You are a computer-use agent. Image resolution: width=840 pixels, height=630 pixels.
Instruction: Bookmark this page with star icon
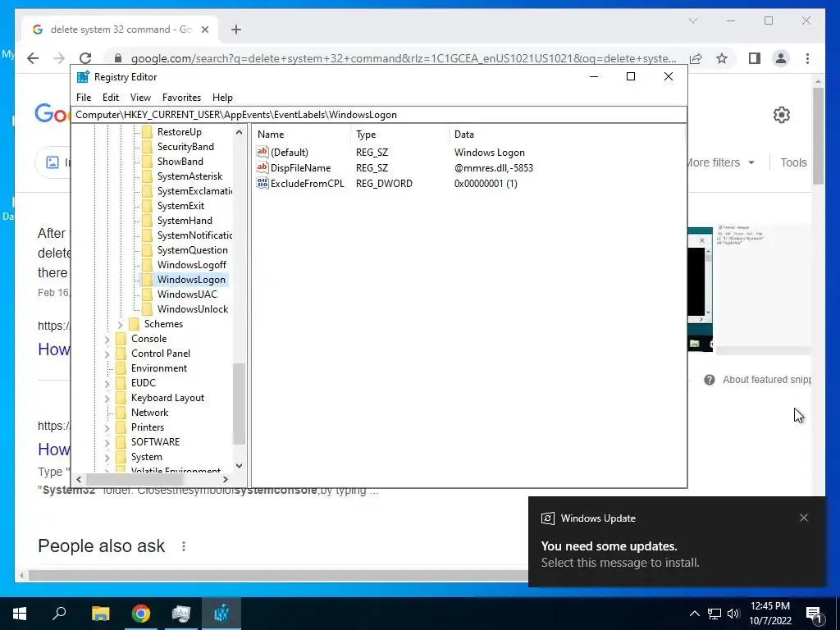pyautogui.click(x=722, y=58)
